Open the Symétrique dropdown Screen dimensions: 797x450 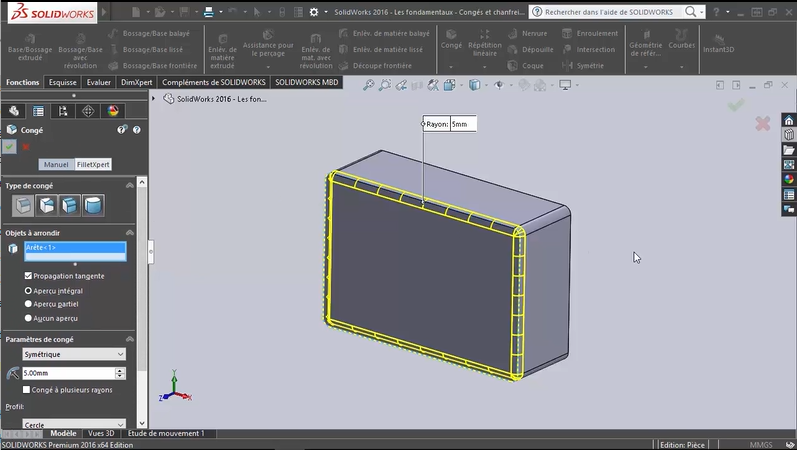pos(73,354)
